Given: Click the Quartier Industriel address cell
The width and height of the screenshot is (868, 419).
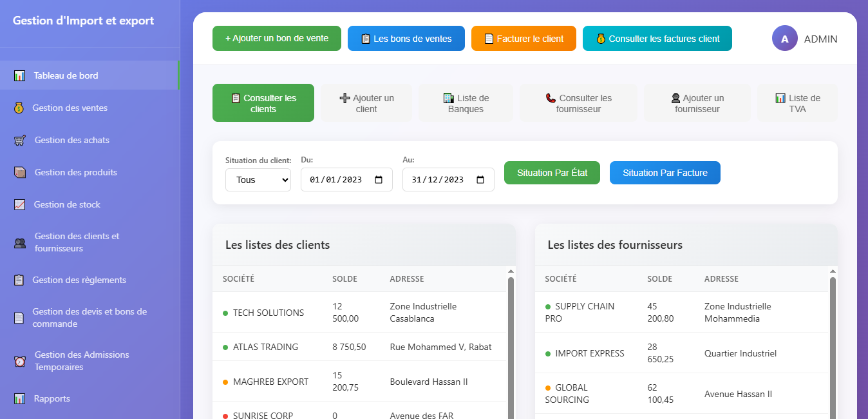Looking at the screenshot, I should click(x=741, y=353).
